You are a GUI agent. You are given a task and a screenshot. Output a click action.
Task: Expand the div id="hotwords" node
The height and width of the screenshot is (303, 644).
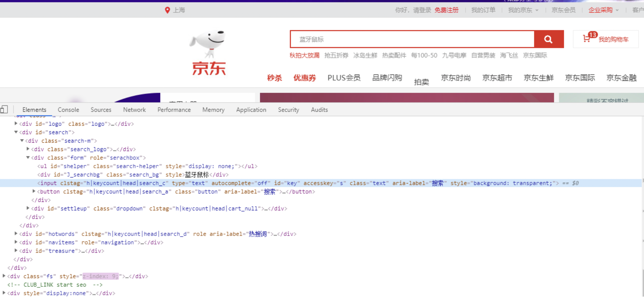click(16, 233)
